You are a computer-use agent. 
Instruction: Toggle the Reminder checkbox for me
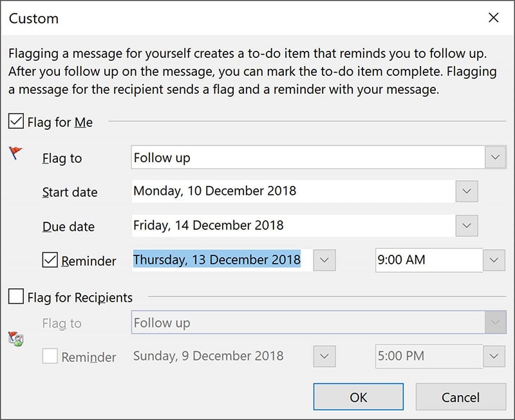50,260
